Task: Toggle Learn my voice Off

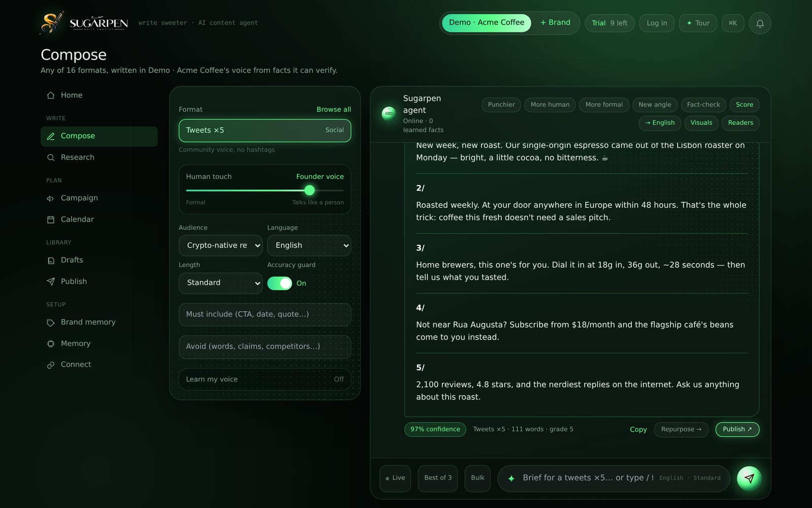Action: (x=265, y=379)
